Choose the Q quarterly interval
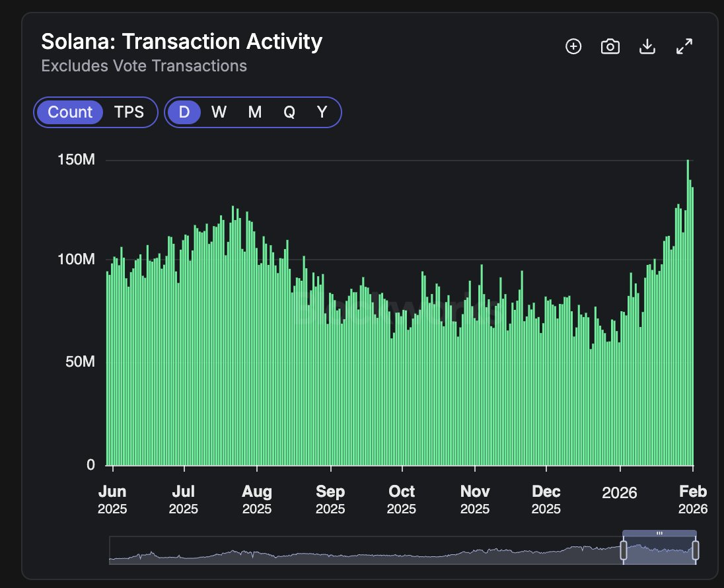Screen dimensions: 724x588 tap(289, 112)
